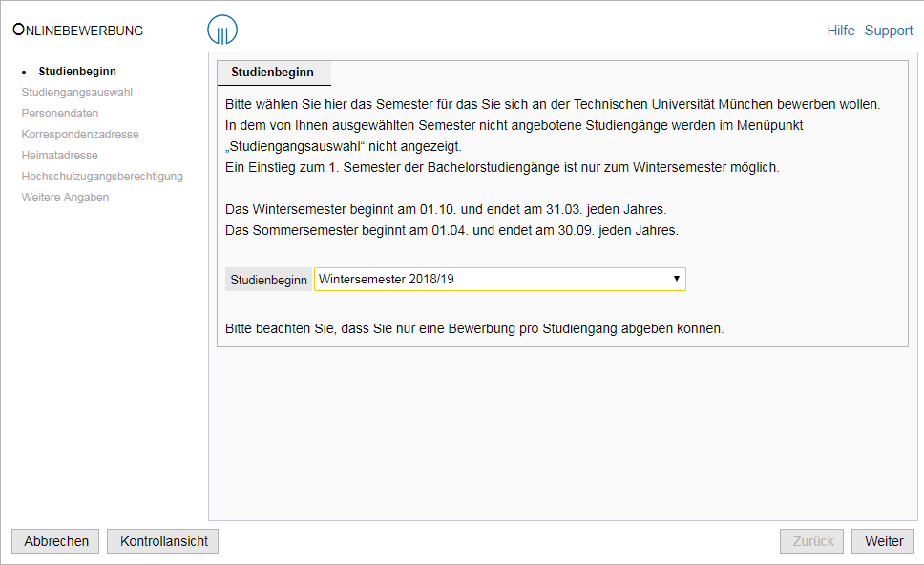
Task: Click text 'Das Wintersemester beginnt am 01.10.'
Action: pyautogui.click(x=341, y=210)
